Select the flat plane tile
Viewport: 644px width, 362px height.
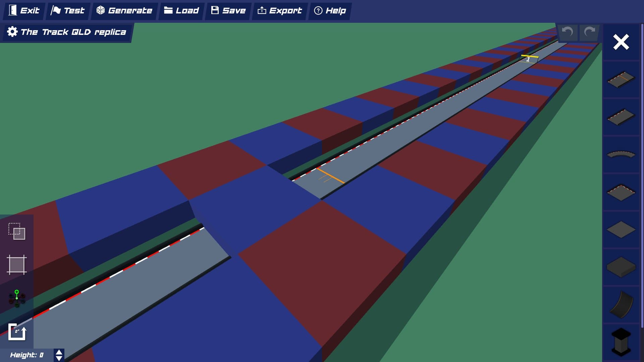pyautogui.click(x=621, y=230)
